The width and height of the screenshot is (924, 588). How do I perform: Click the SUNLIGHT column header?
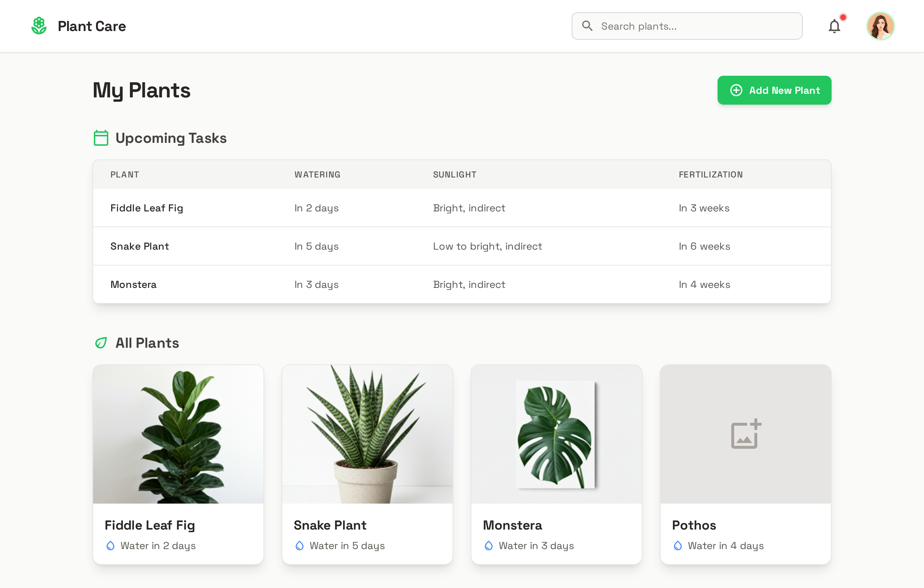point(455,175)
